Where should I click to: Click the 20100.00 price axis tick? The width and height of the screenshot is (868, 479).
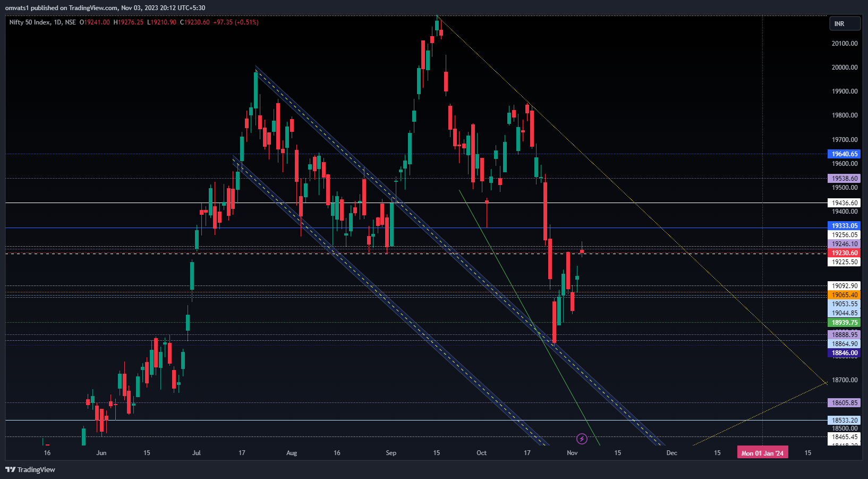coord(845,44)
